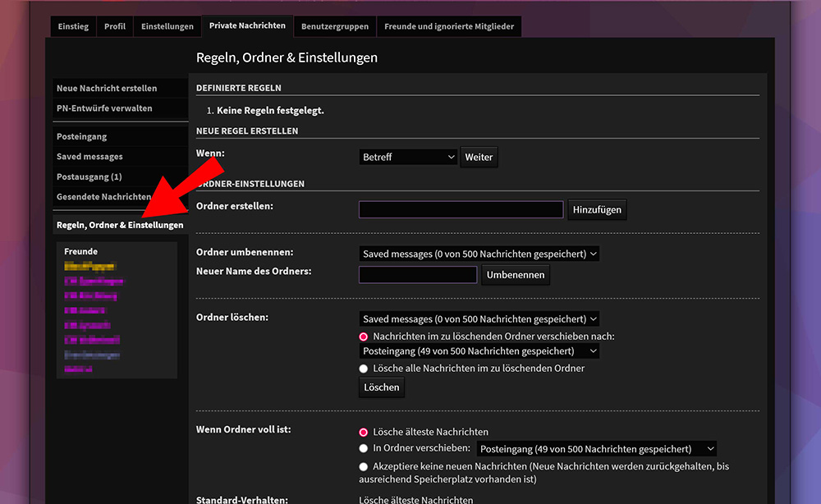Screen dimensions: 821x504
Task: Go to Posteingang folder
Action: tap(82, 137)
